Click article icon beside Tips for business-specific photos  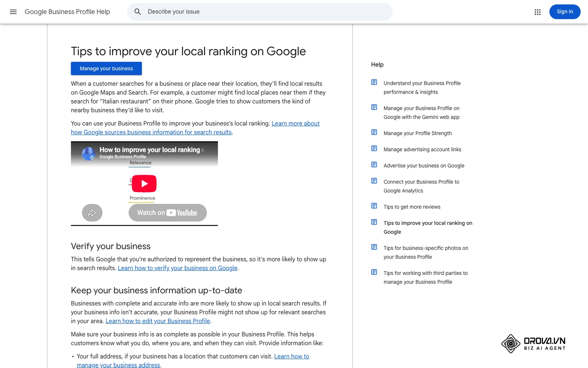[374, 247]
